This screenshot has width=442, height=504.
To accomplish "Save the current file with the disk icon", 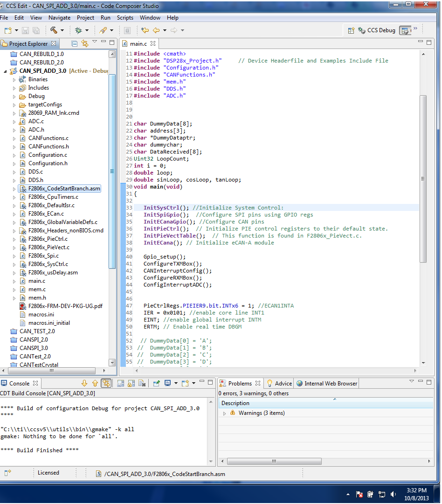I will point(24,30).
